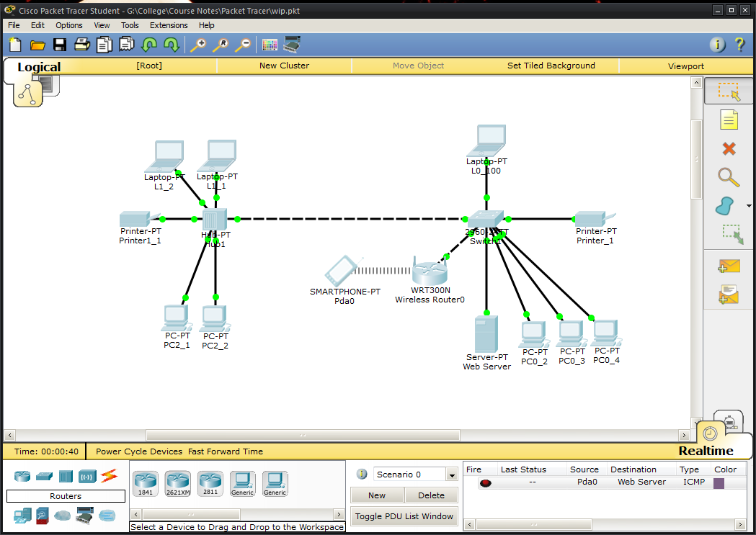Zoom out with the minus magnifier
756x535 pixels.
click(x=244, y=45)
